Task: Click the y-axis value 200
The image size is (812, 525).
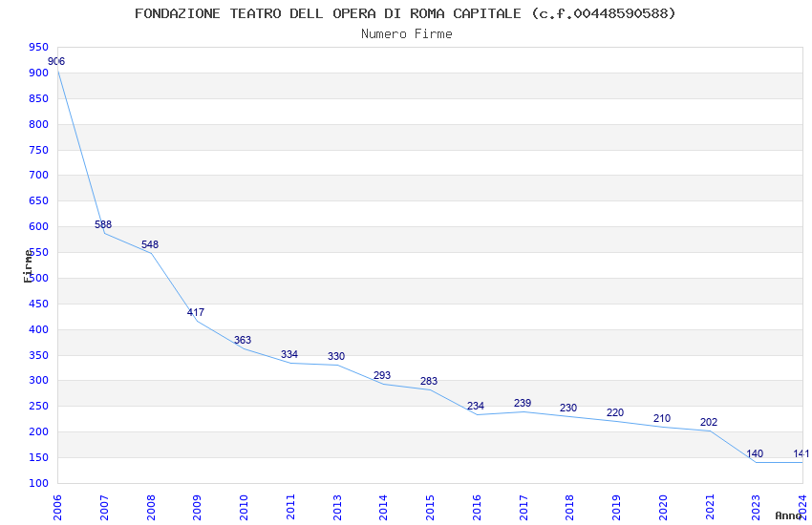Action: click(39, 432)
